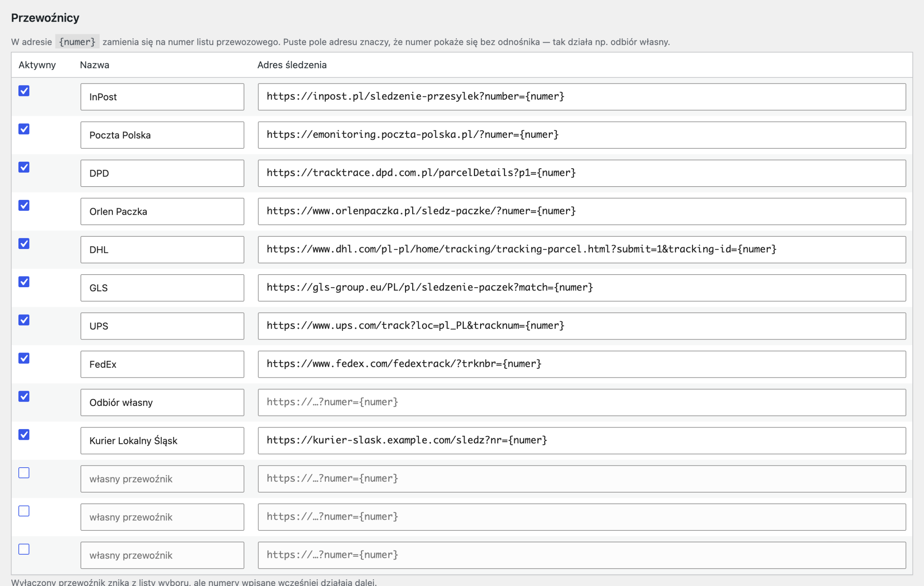Disable the Kurier Lokalny Śląsk checkbox

(x=24, y=435)
